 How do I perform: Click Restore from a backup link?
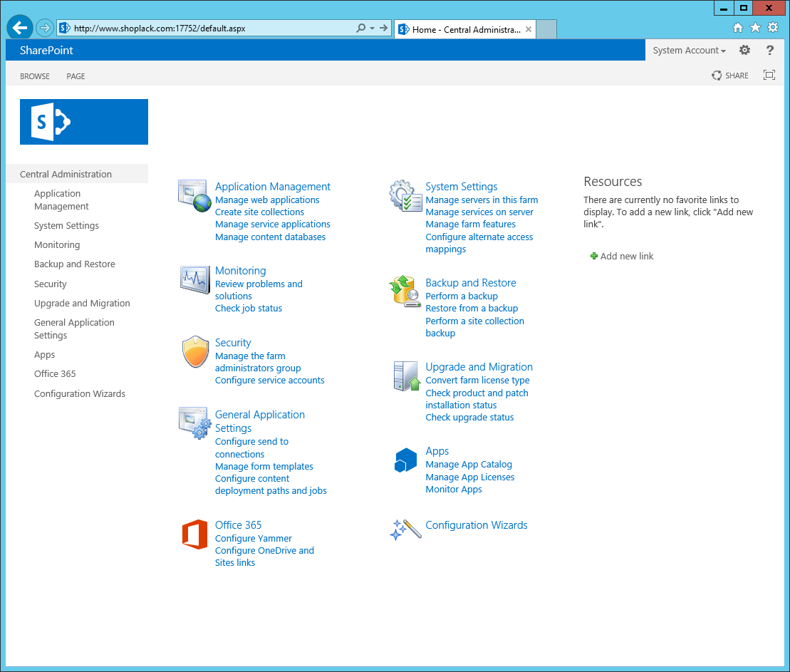tap(472, 308)
